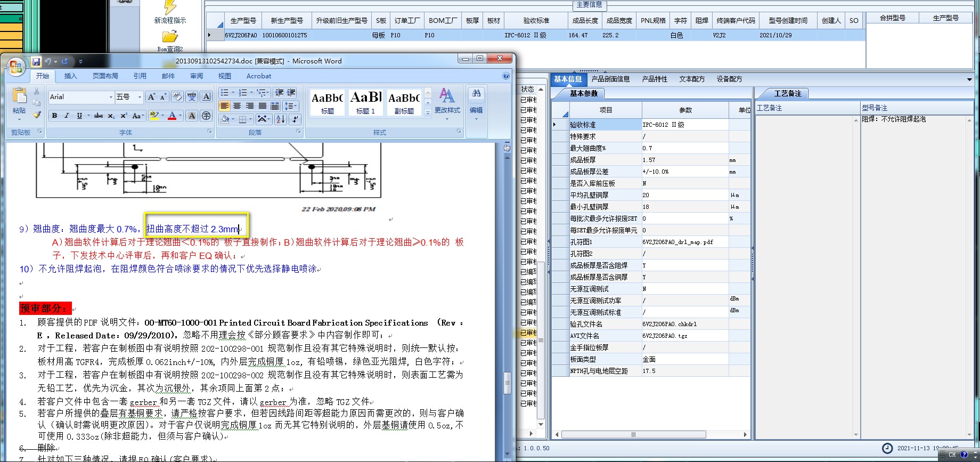Open the change case Aa dropdown

click(138, 116)
